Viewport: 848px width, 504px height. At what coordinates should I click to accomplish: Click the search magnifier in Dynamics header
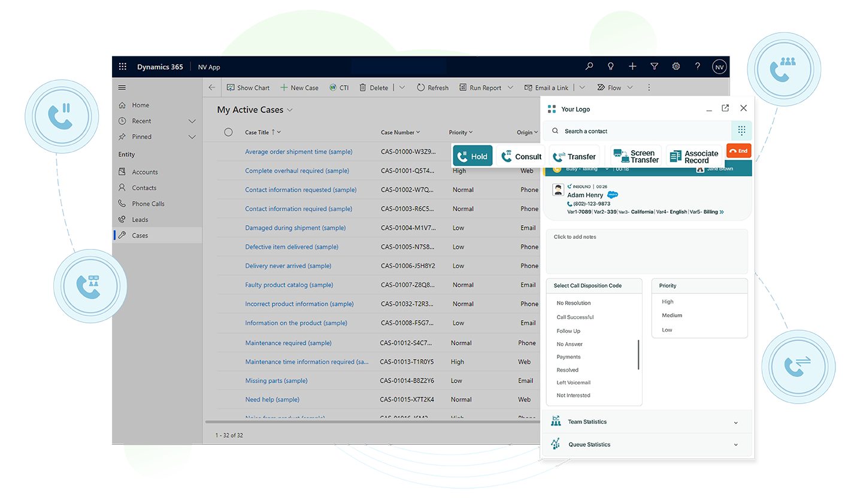[589, 66]
